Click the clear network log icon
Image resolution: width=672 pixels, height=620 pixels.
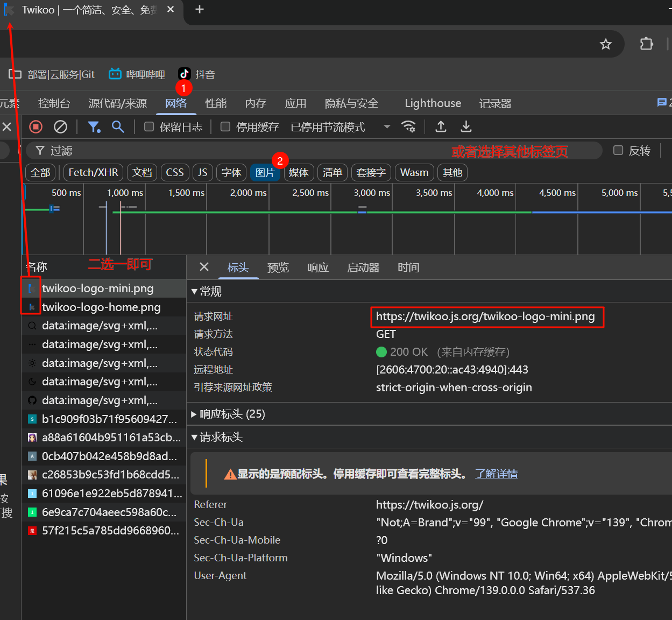(x=60, y=127)
